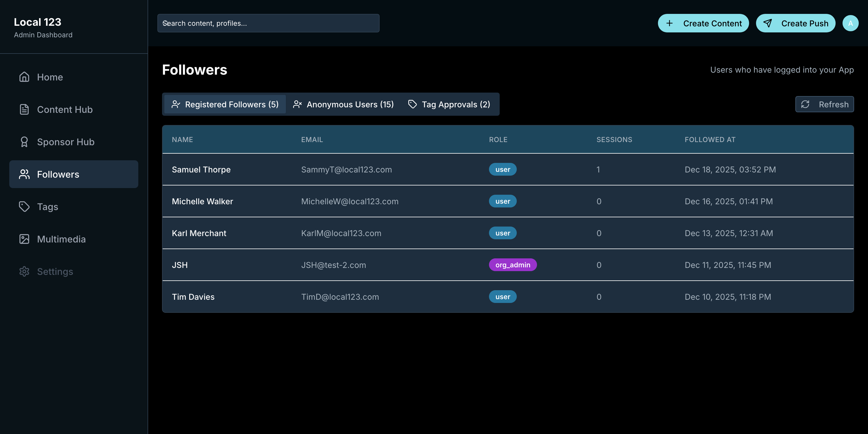This screenshot has height=434, width=868.
Task: Click the circular arrows Refresh icon
Action: point(805,104)
